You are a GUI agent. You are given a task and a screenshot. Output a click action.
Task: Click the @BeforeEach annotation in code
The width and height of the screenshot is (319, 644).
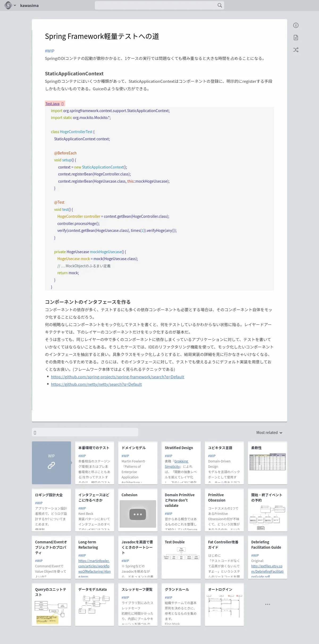coord(65,153)
